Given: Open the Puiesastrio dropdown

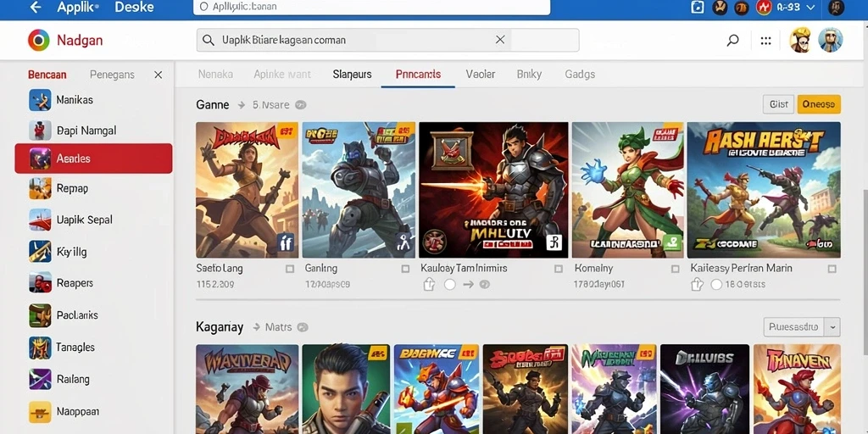Looking at the screenshot, I should click(x=802, y=327).
